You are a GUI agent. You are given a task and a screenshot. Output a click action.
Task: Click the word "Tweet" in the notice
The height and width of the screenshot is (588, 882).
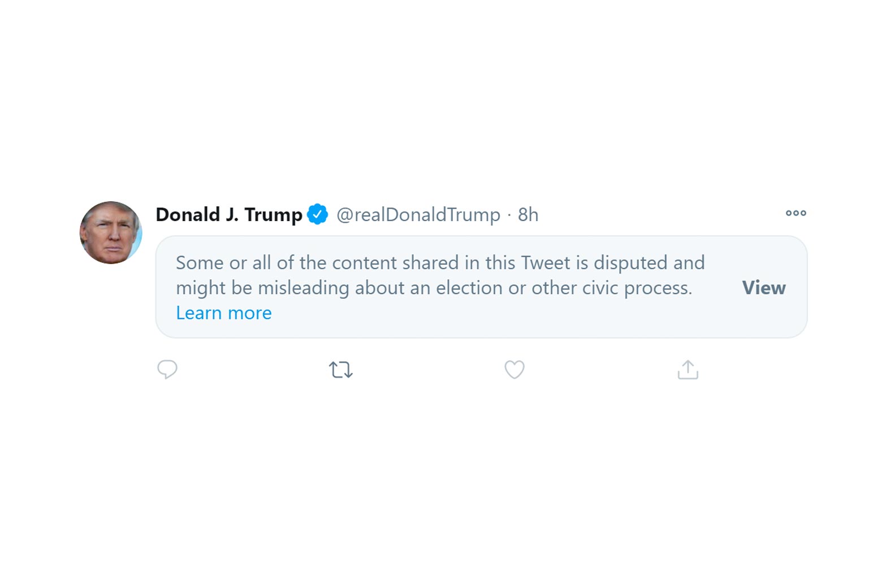coord(546,263)
